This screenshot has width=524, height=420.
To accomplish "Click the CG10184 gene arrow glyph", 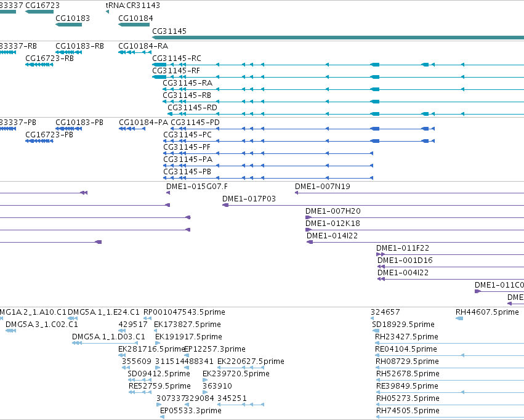I will [x=134, y=25].
